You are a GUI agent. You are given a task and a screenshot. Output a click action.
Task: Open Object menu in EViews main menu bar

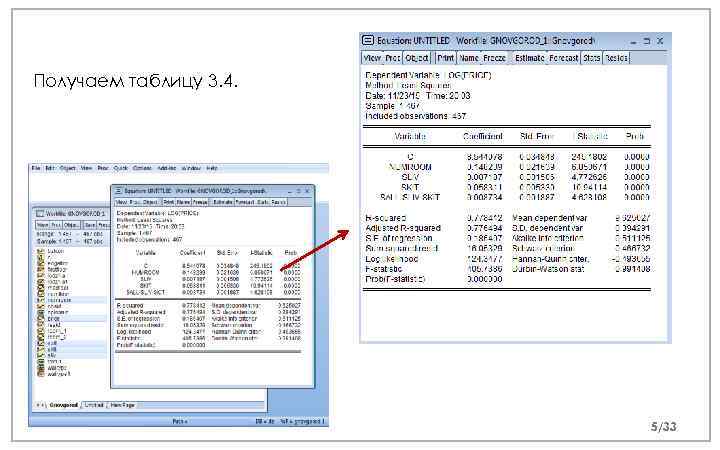67,168
